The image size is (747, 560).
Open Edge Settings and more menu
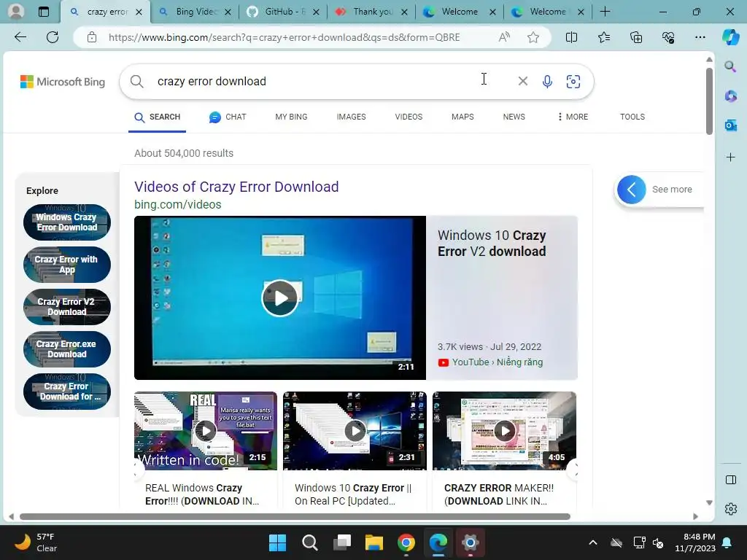[x=700, y=37]
